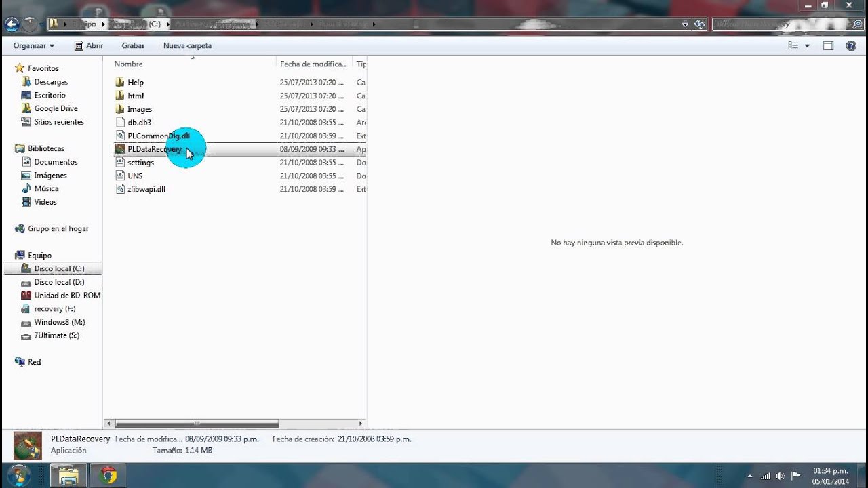Select Grupo en el hogar

pos(58,229)
